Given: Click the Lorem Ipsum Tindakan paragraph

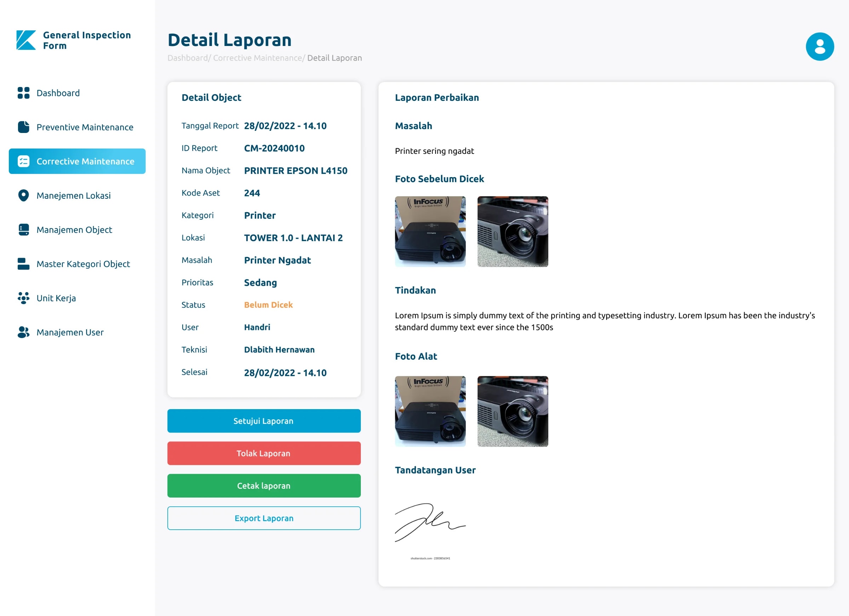Looking at the screenshot, I should coord(605,321).
